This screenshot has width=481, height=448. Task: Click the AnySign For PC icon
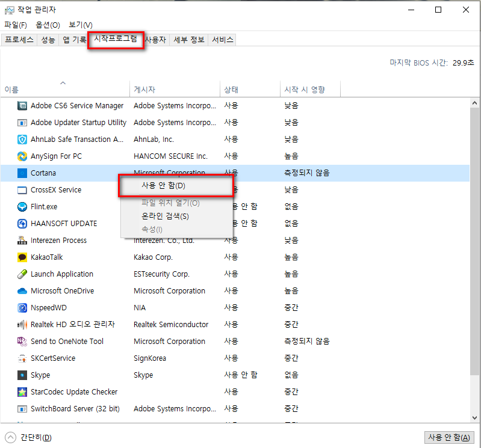coord(22,156)
